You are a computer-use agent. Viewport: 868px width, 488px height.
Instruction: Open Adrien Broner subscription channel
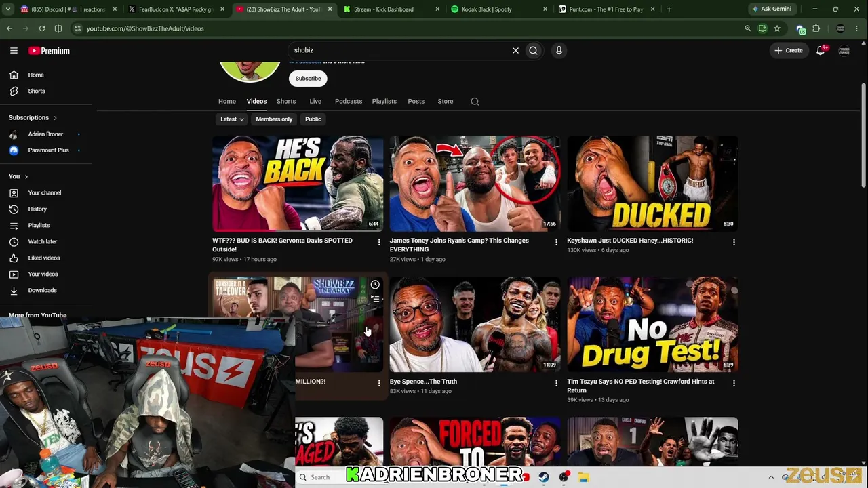point(46,134)
